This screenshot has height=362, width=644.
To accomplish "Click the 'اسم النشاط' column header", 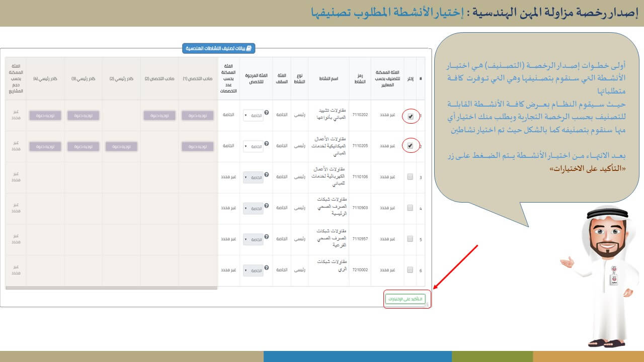I will point(328,78).
